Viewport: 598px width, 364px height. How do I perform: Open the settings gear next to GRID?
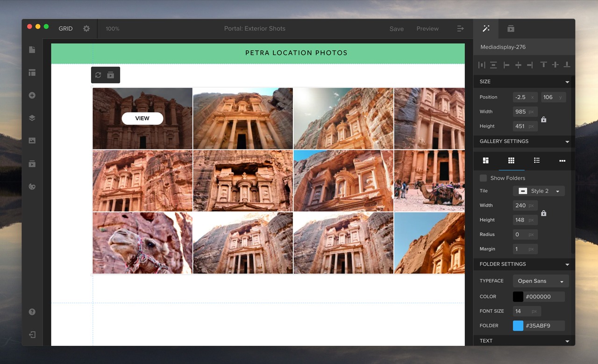[86, 28]
